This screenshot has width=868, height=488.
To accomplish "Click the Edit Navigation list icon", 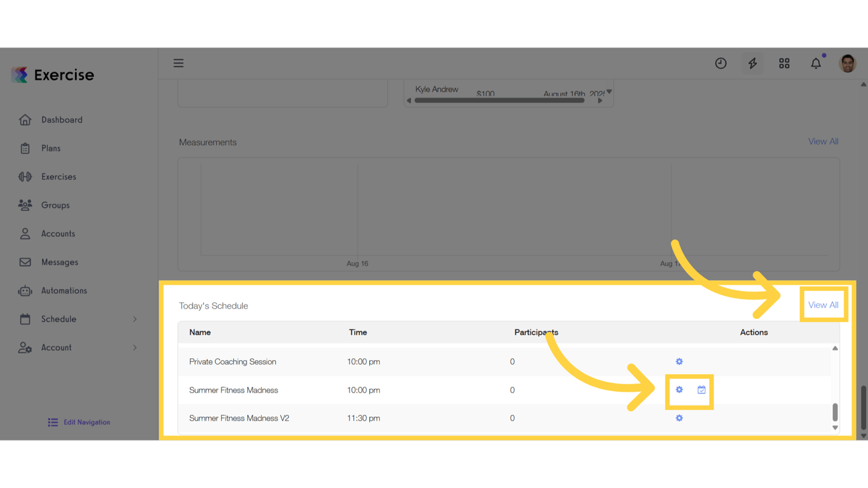I will (53, 423).
